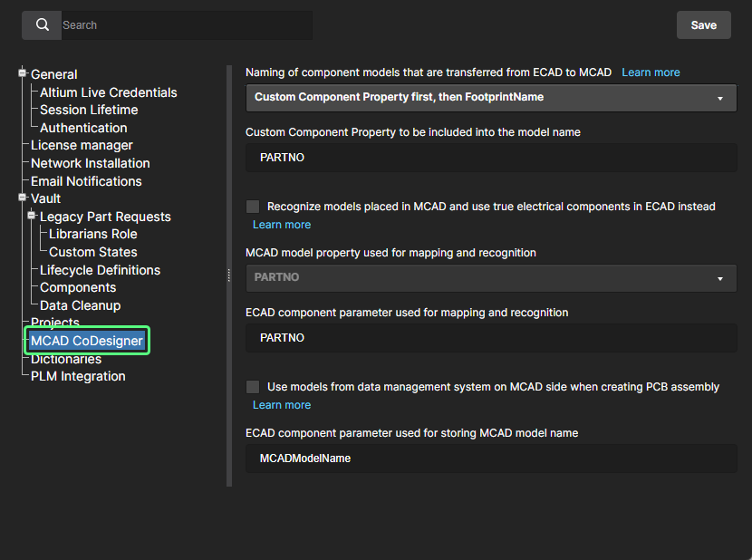Open MCAD model property dropdown
The height and width of the screenshot is (560, 752).
[x=490, y=277]
